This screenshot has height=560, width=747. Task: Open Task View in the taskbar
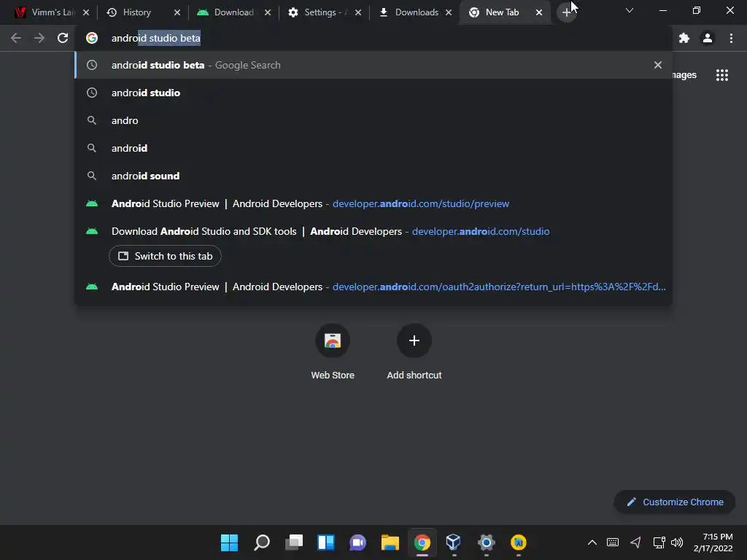tap(294, 542)
